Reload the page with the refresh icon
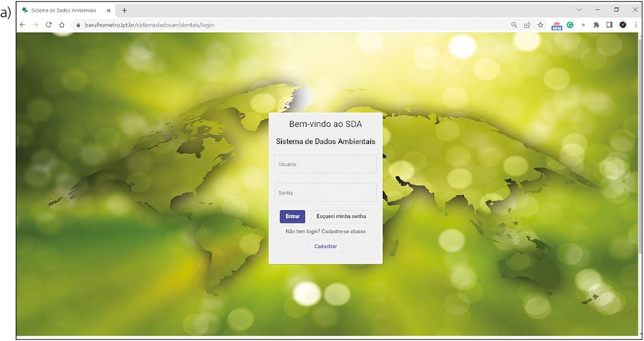Screen dimensions: 644x341 click(49, 25)
